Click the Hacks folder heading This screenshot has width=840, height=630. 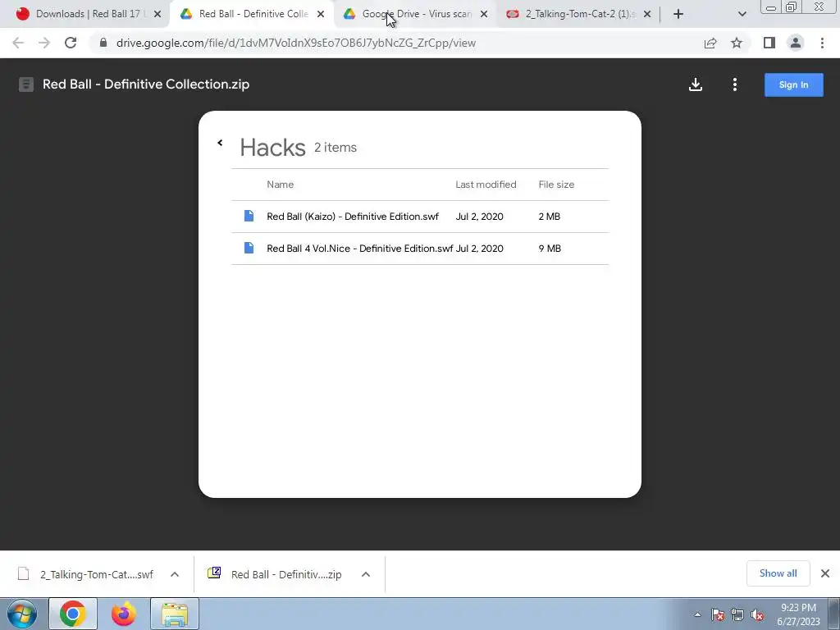coord(272,148)
